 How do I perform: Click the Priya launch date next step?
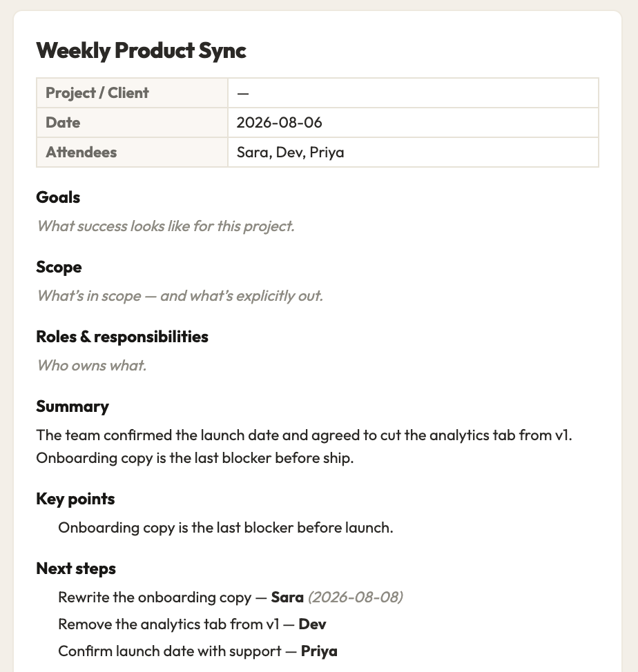coord(197,651)
